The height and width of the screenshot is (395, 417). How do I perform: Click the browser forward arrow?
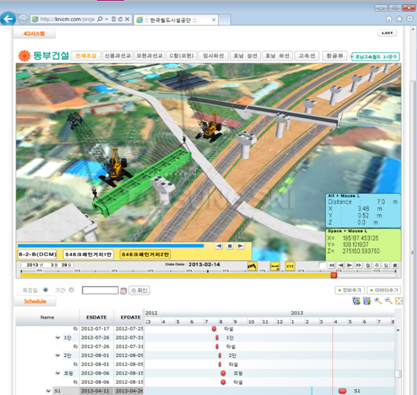point(23,19)
